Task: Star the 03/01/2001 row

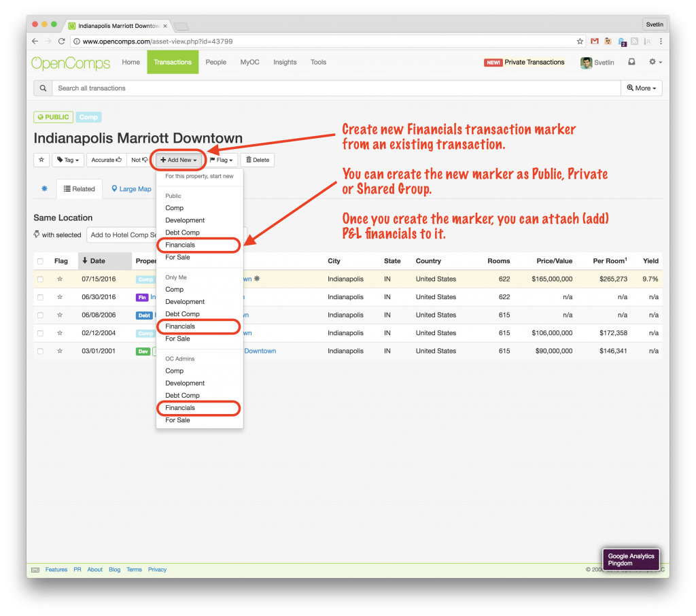Action: (60, 351)
